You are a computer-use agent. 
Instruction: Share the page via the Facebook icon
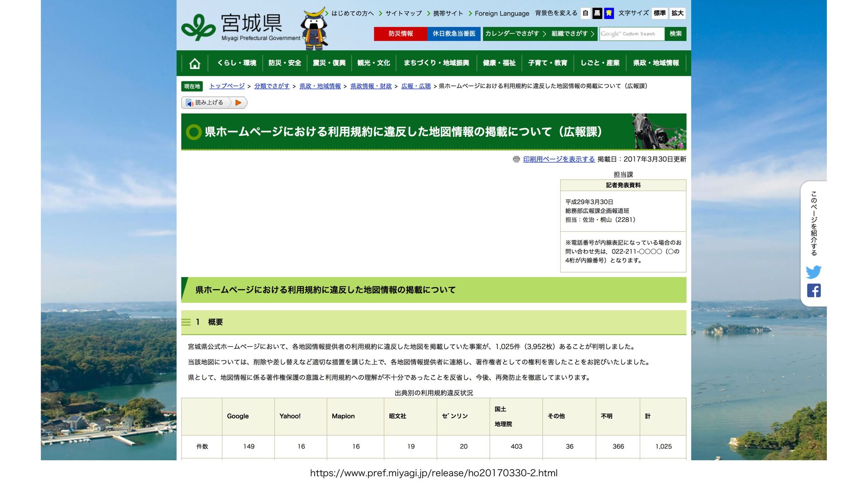click(813, 291)
